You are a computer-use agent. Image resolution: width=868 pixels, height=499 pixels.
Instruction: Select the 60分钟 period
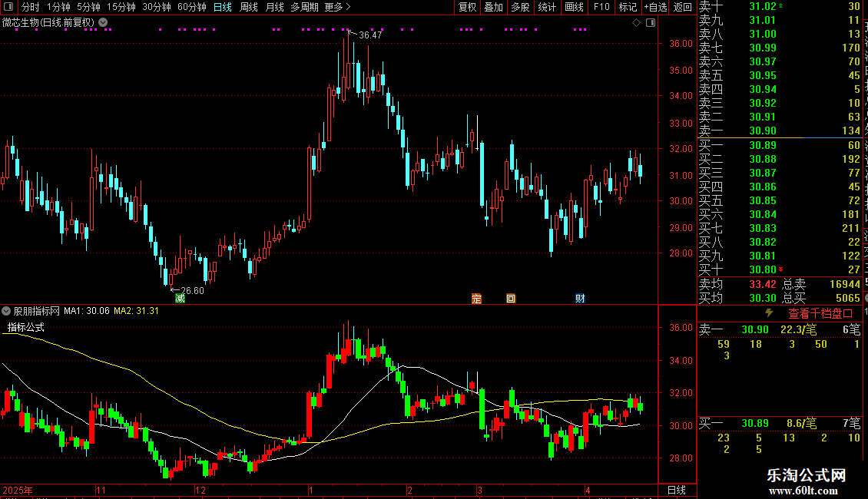click(x=191, y=7)
